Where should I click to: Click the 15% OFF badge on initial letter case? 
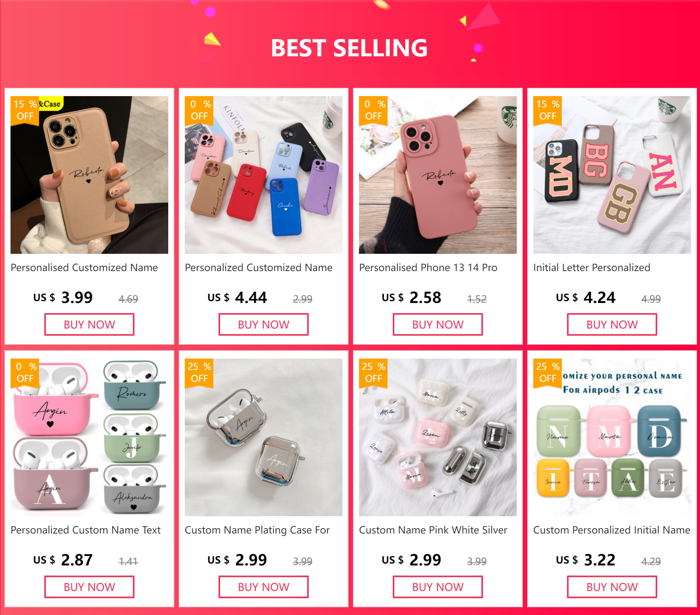[548, 110]
